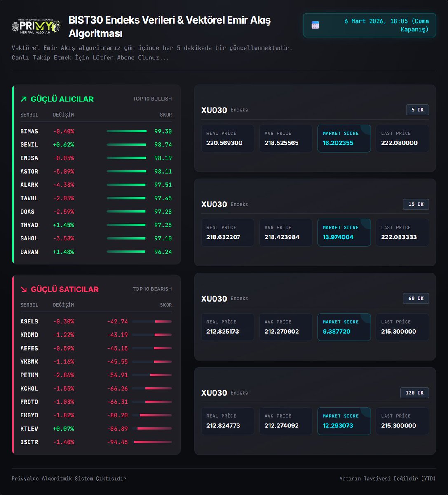
Task: Click the BIMAS symbol row
Action: tap(96, 131)
